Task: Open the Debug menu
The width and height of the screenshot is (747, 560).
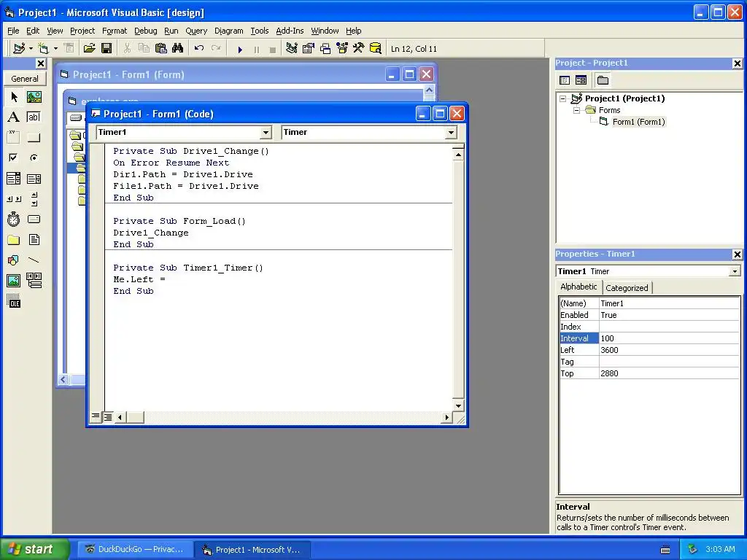Action: (145, 31)
